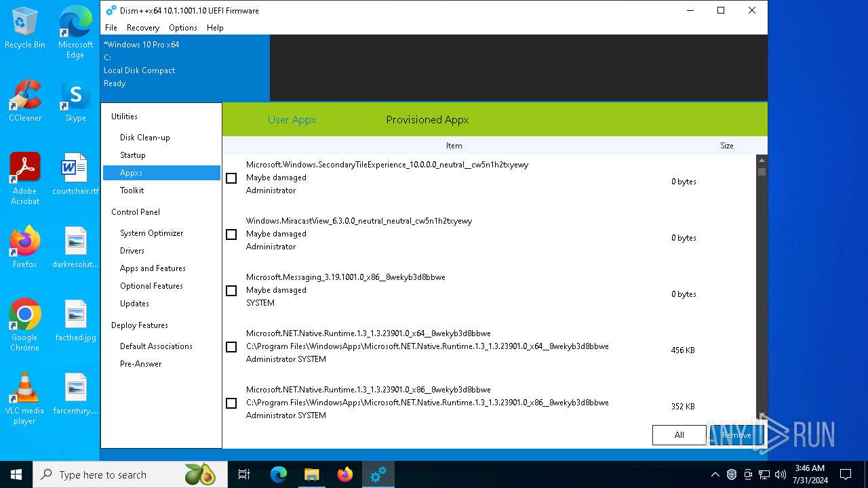The width and height of the screenshot is (868, 488).
Task: Open the Recovery menu
Action: pos(143,28)
